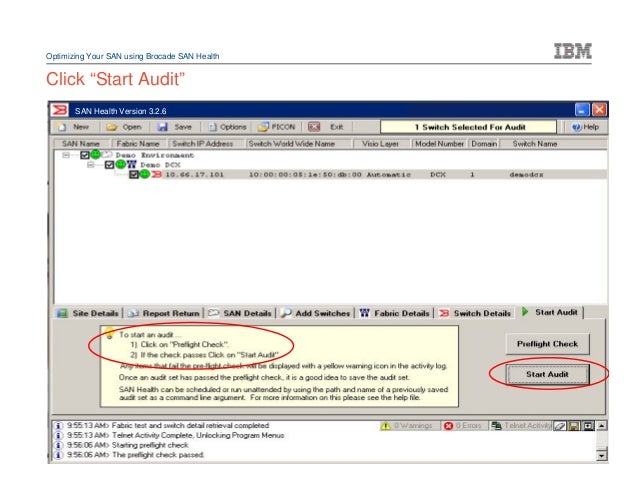Uncheck the 10.66.17.101 switch checkbox

[134, 175]
